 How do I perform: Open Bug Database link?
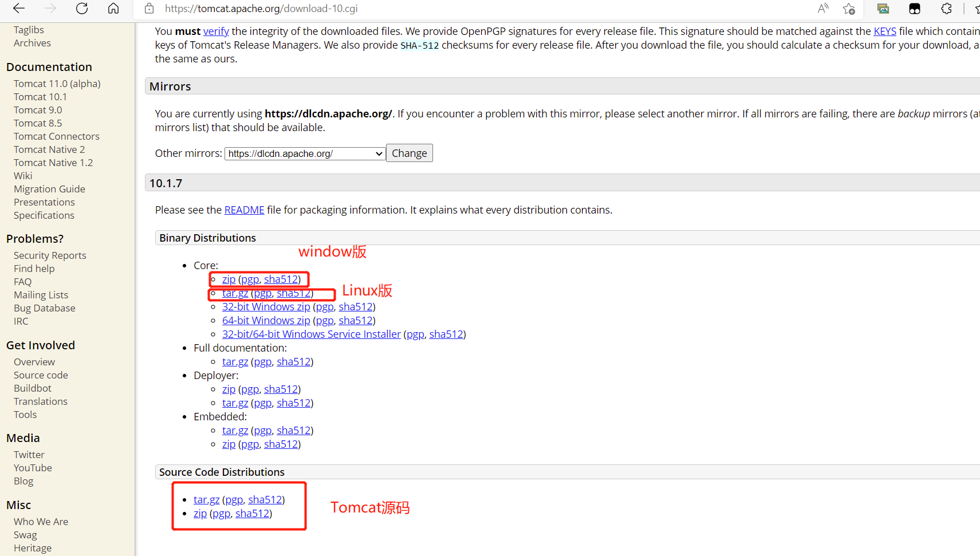(45, 308)
